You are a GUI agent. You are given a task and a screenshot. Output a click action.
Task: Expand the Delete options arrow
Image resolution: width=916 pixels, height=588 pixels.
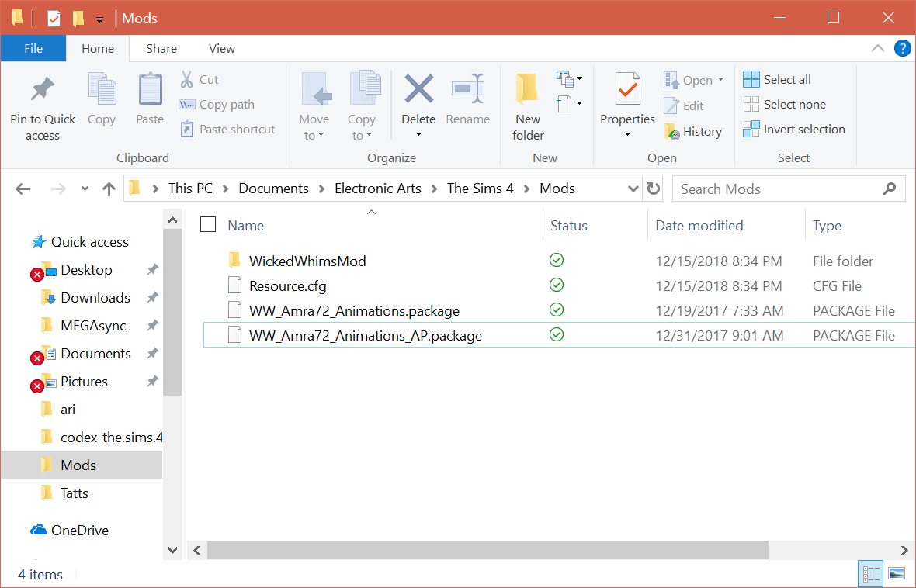pyautogui.click(x=419, y=135)
